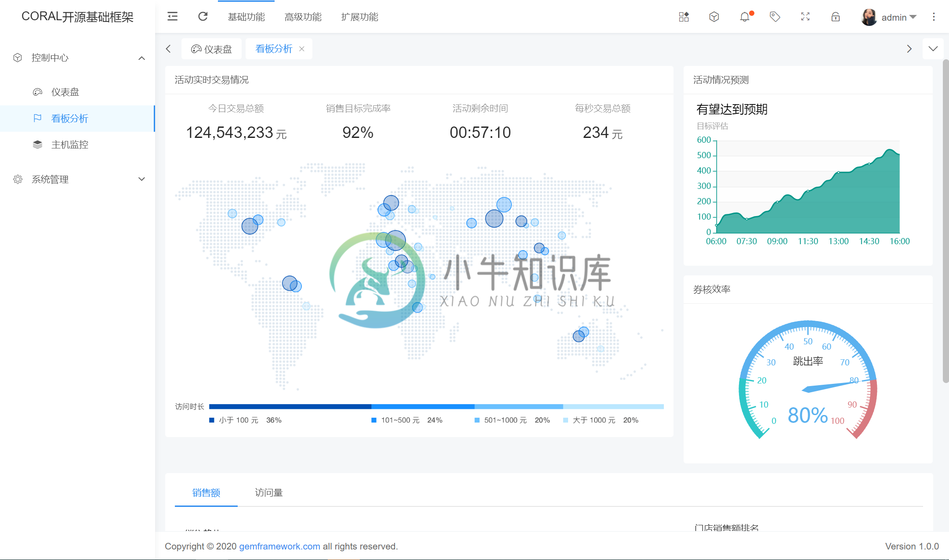Switch to the 销售额 tab
949x560 pixels.
[x=206, y=493]
